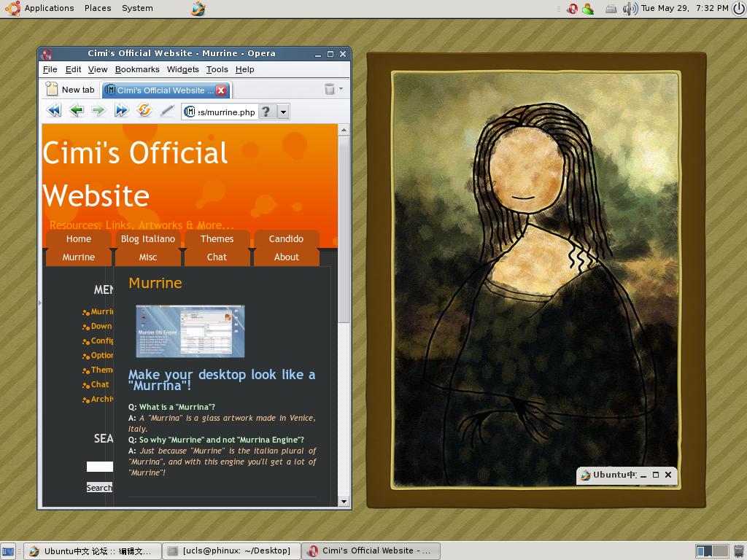
Task: Open the Tools menu
Action: click(x=217, y=69)
